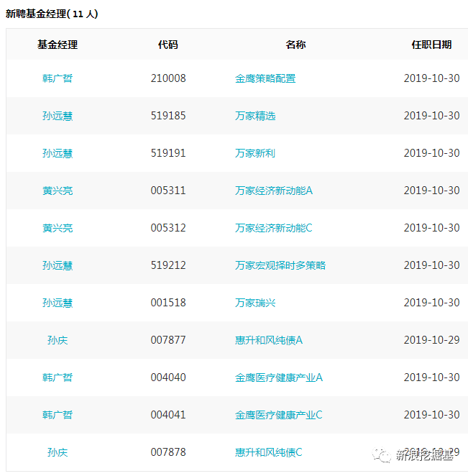Click date 2019-10-30 in the 金鹰医疗健康产业A row

[431, 377]
